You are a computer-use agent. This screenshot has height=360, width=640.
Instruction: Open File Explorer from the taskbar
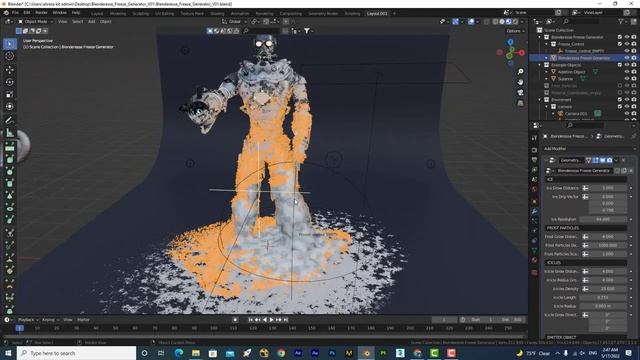[x=196, y=353]
